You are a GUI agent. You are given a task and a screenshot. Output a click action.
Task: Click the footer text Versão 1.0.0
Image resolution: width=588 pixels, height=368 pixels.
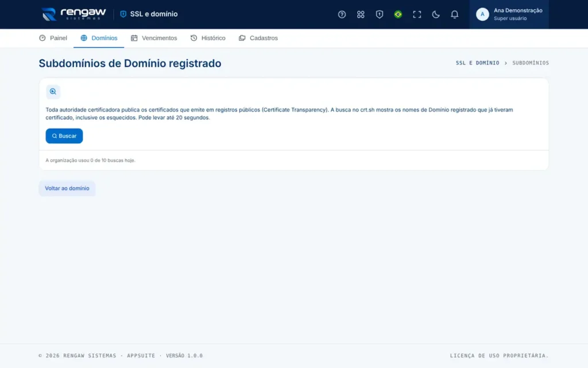point(184,355)
